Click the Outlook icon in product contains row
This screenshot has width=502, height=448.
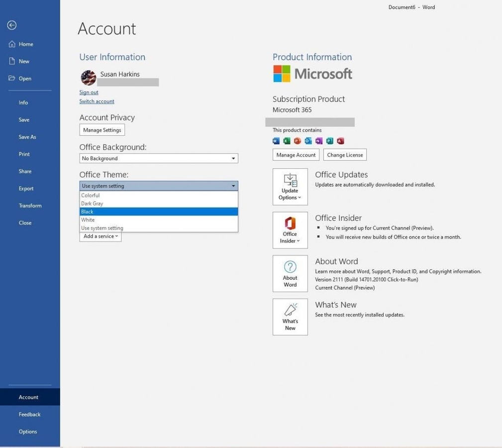tap(308, 140)
